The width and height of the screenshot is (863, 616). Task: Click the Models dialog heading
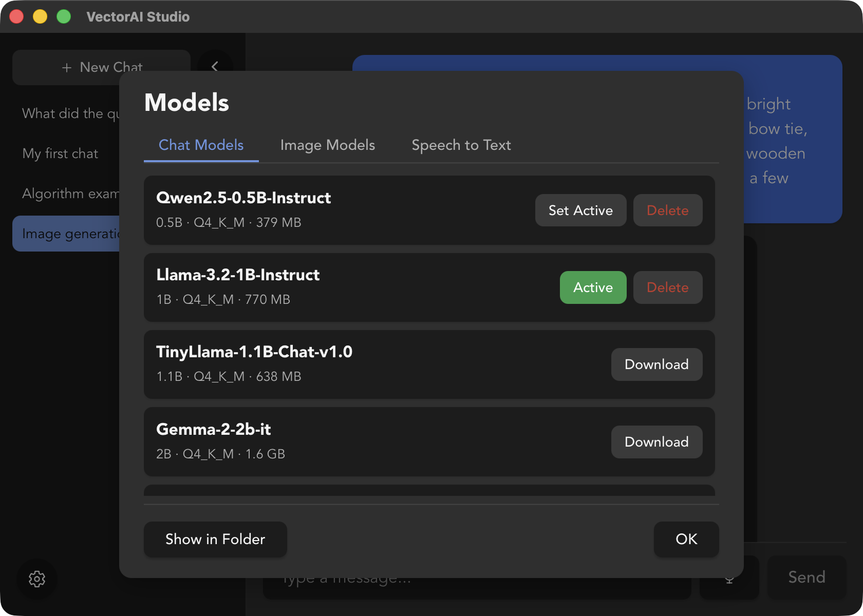pos(187,103)
